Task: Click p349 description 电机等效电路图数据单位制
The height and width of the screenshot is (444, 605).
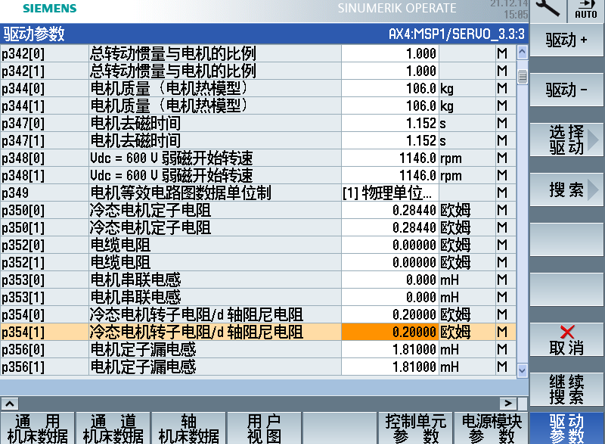Action: pyautogui.click(x=181, y=193)
